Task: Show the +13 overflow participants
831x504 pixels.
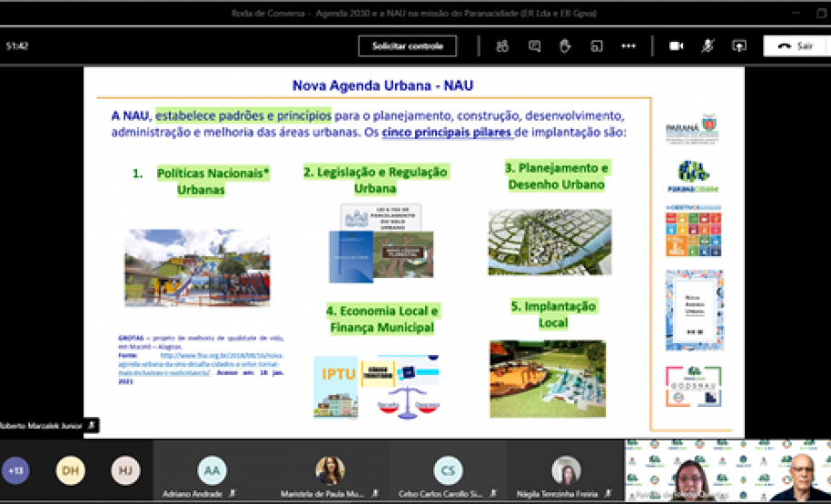Action: click(x=15, y=470)
